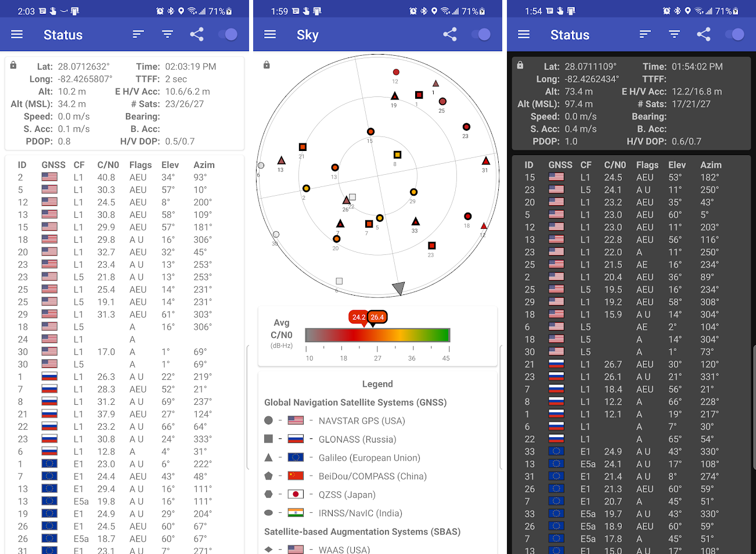
Task: Open the filter icon on the dark Status screen
Action: click(674, 34)
